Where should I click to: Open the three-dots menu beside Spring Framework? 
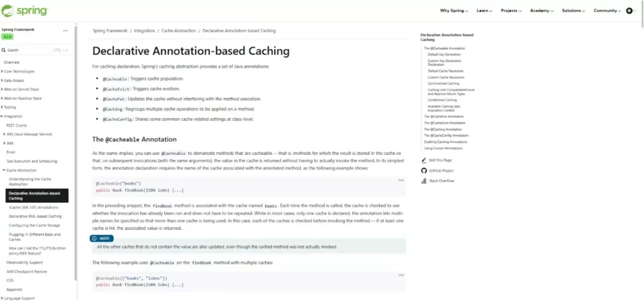pyautogui.click(x=65, y=30)
